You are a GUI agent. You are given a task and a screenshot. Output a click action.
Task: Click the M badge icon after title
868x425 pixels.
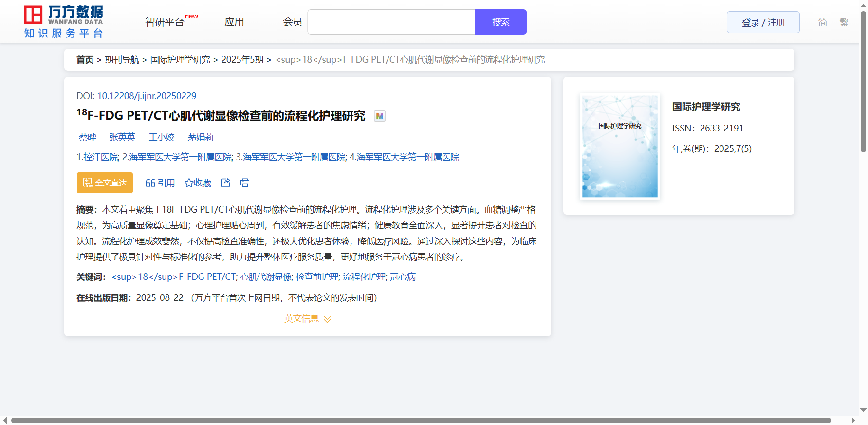[x=379, y=116]
